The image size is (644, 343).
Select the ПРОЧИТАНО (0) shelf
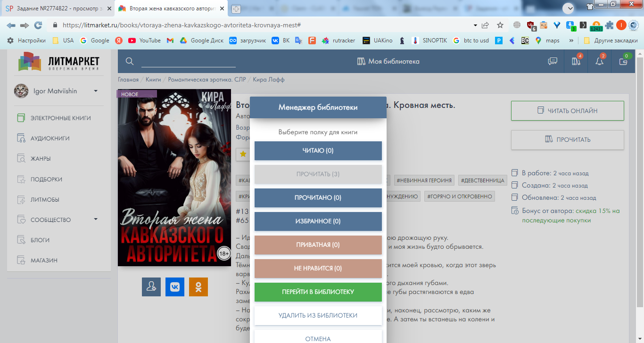318,198
